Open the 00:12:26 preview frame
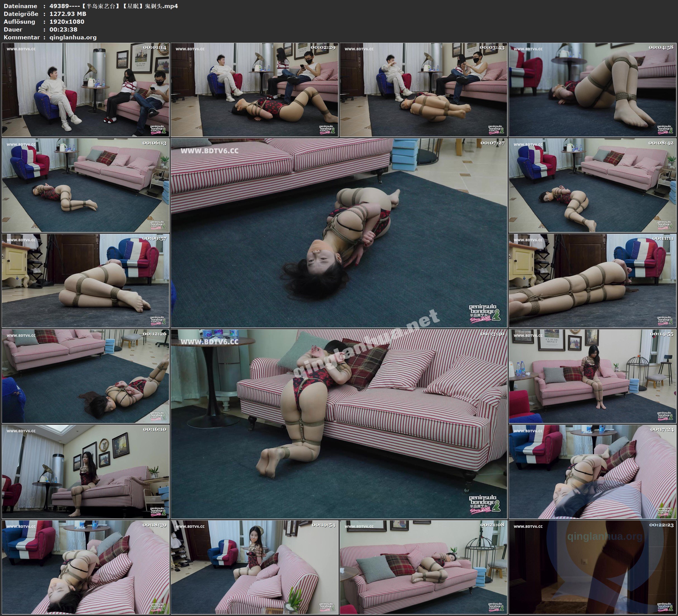Viewport: 678px width, 616px height. pos(86,376)
